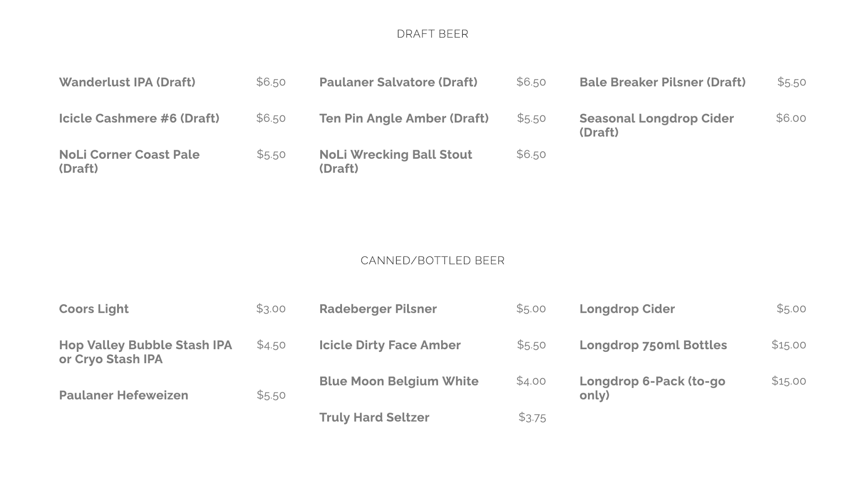Select Bale Breaker Pilsner (Draft)

point(662,82)
